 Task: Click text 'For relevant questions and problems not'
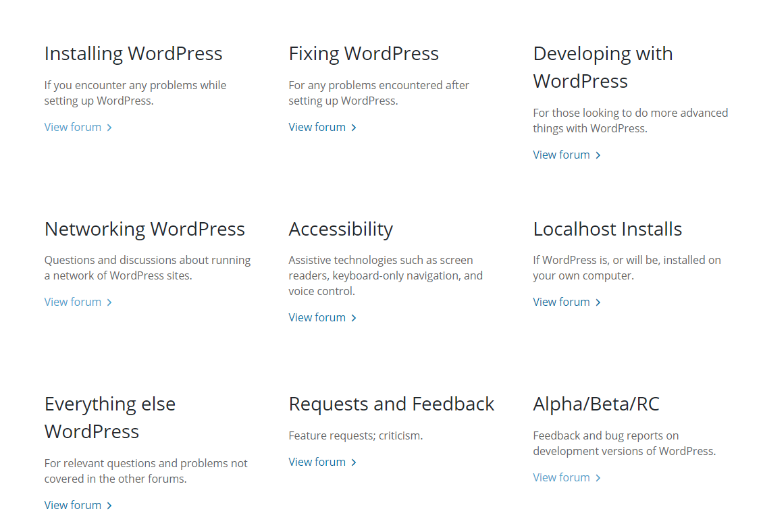point(146,463)
